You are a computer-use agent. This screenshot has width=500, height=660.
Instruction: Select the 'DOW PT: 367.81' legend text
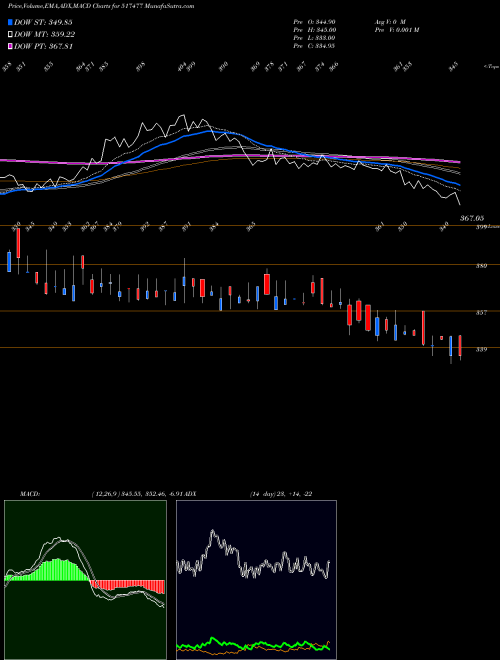(x=43, y=46)
